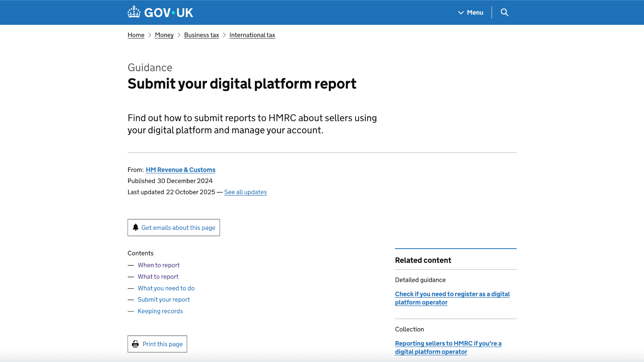Click the bell icon for email alerts
Screen dimensions: 644x362
coord(136,227)
